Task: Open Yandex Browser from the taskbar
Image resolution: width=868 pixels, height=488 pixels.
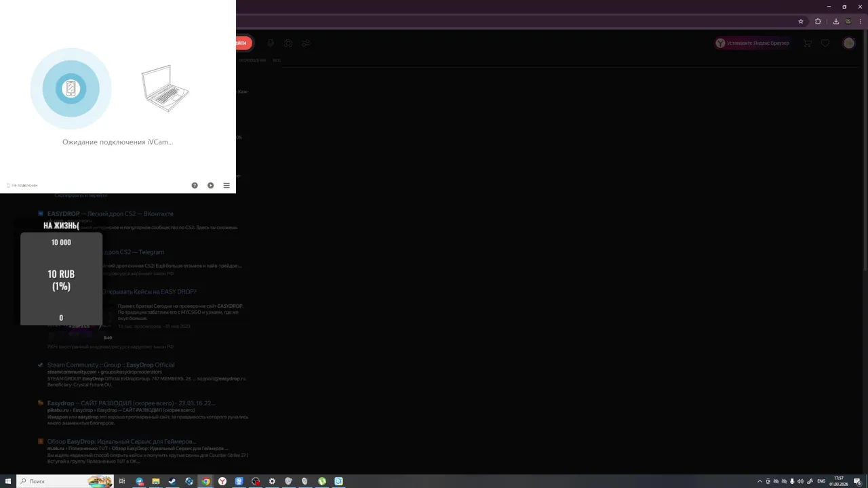Action: pyautogui.click(x=222, y=481)
